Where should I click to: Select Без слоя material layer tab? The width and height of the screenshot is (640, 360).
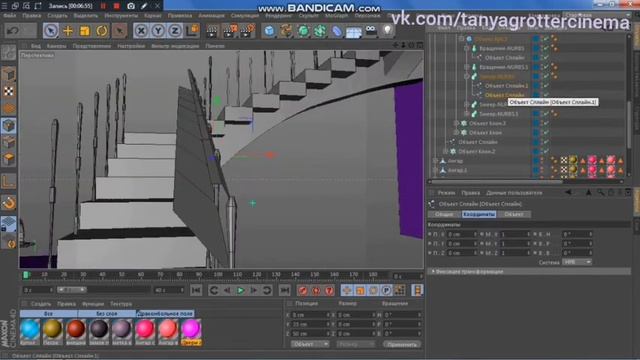pyautogui.click(x=107, y=313)
